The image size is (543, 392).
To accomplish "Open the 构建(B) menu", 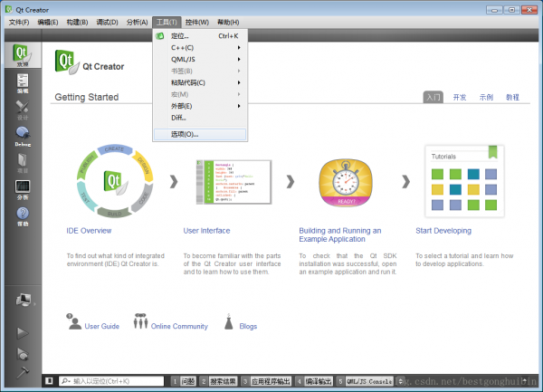I will pyautogui.click(x=77, y=22).
